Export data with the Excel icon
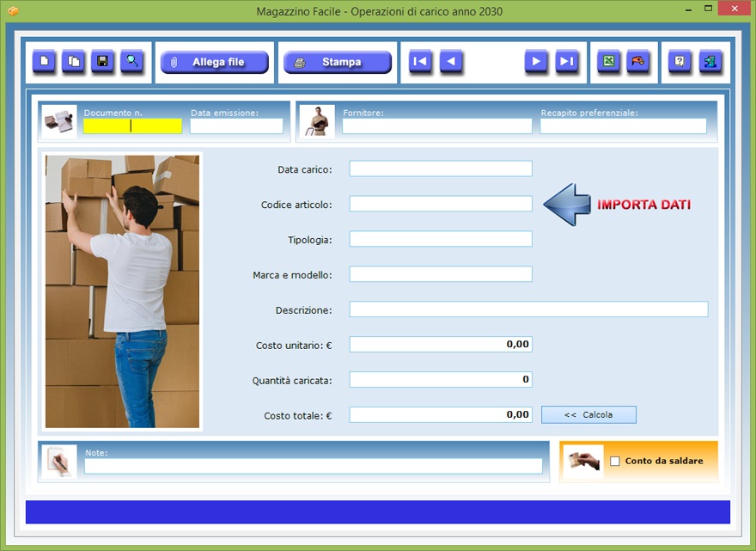Image resolution: width=756 pixels, height=551 pixels. [x=608, y=61]
